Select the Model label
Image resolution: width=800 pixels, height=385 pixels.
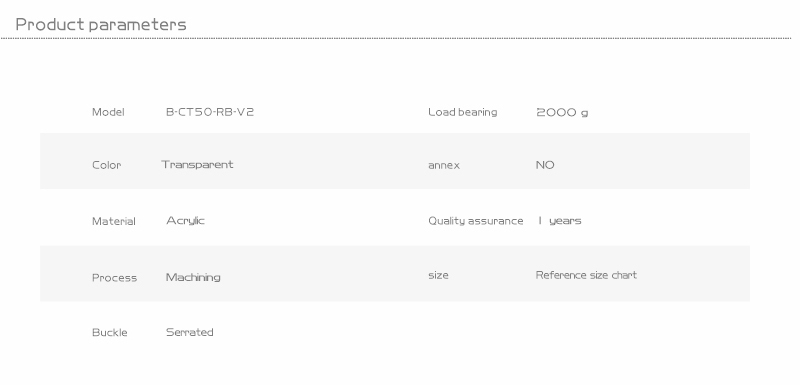(x=108, y=112)
